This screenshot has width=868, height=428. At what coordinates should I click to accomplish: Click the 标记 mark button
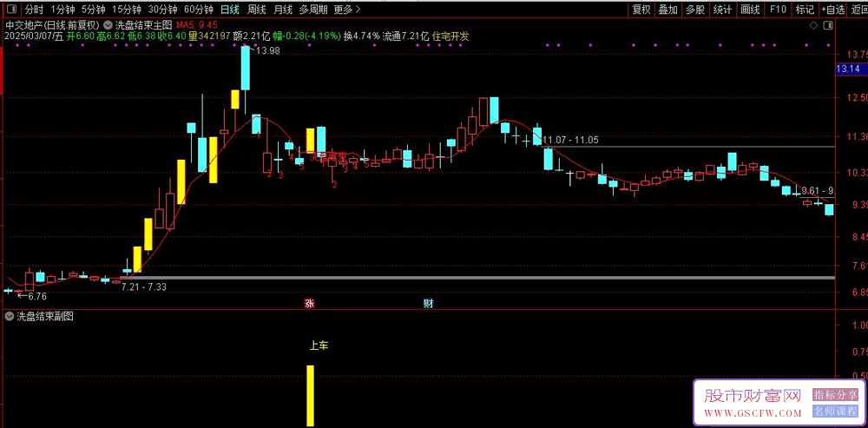point(805,9)
